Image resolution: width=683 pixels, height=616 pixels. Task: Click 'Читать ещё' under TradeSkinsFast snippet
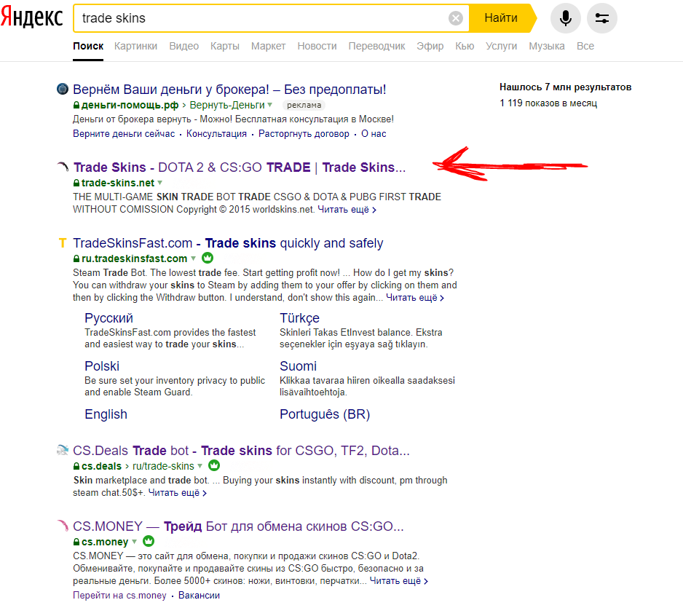[415, 298]
